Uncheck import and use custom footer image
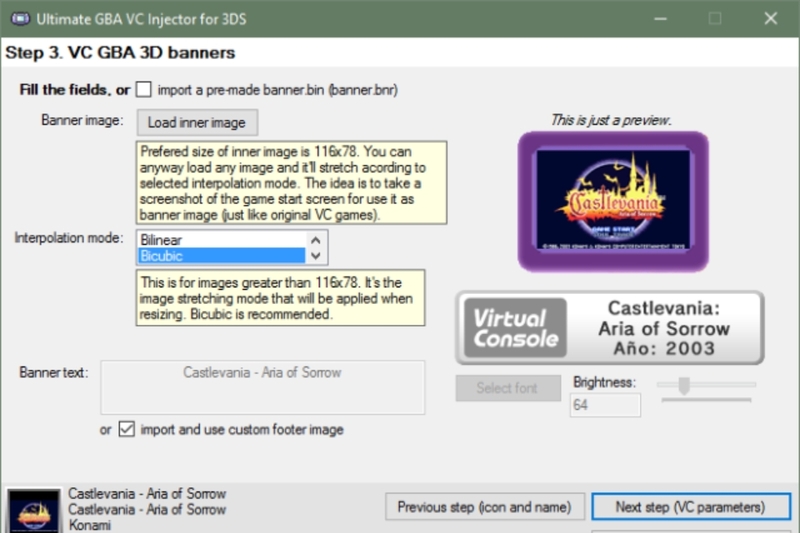This screenshot has height=533, width=800. coord(127,429)
